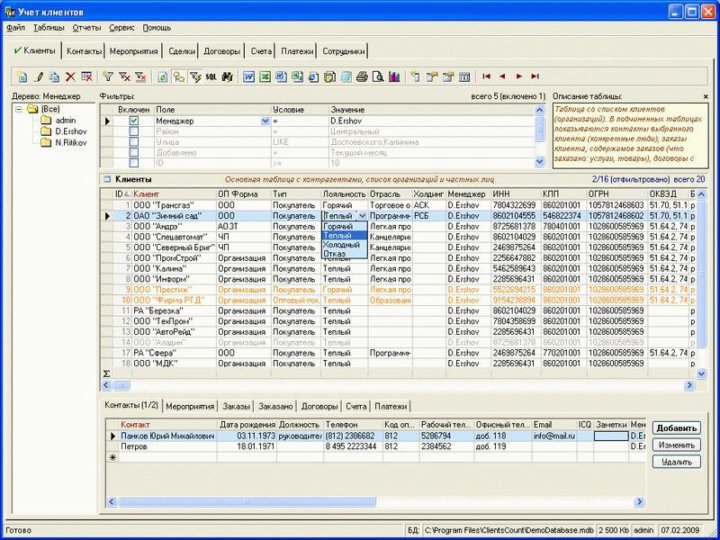The image size is (720, 540).
Task: Go to first record navigation arrow
Action: (x=486, y=77)
